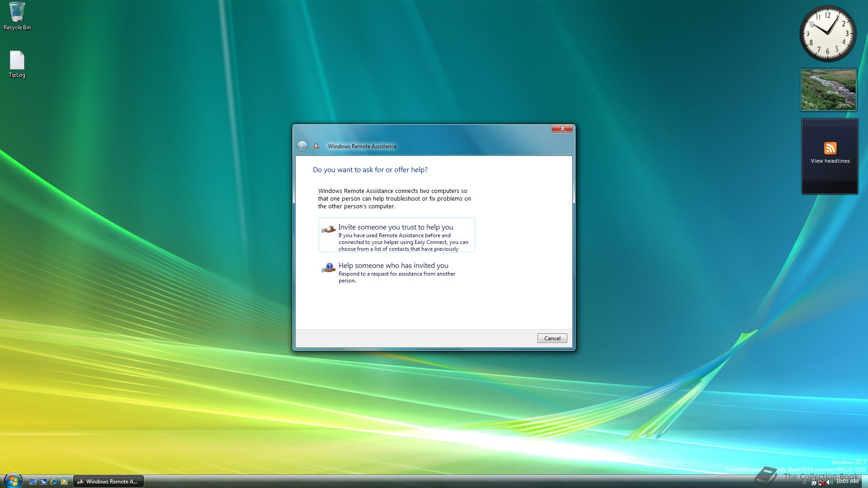The image size is (868, 488).
Task: Select the TipLog file on the desktop
Action: [x=17, y=64]
